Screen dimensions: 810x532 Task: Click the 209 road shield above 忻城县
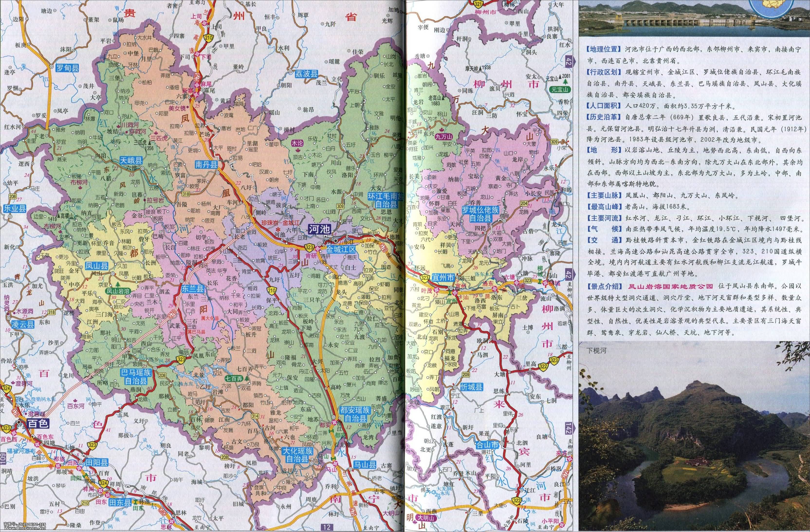(466, 375)
